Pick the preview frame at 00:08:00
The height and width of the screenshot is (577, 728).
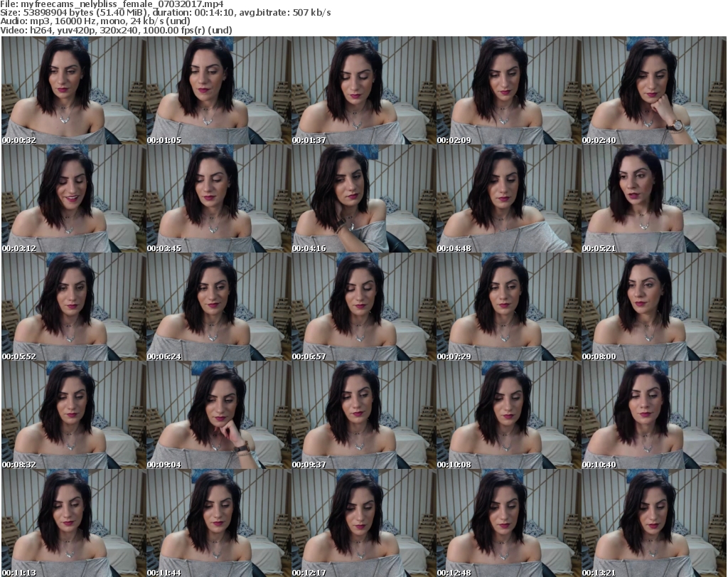click(654, 307)
